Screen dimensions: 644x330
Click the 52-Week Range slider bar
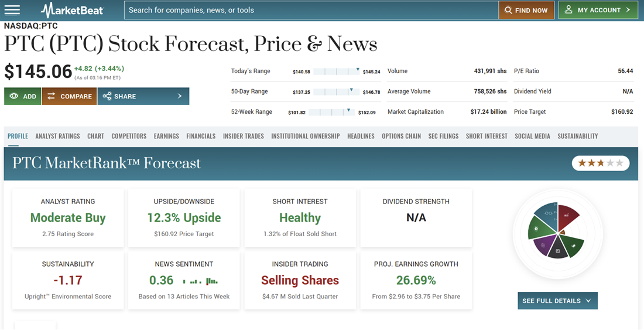pos(331,112)
